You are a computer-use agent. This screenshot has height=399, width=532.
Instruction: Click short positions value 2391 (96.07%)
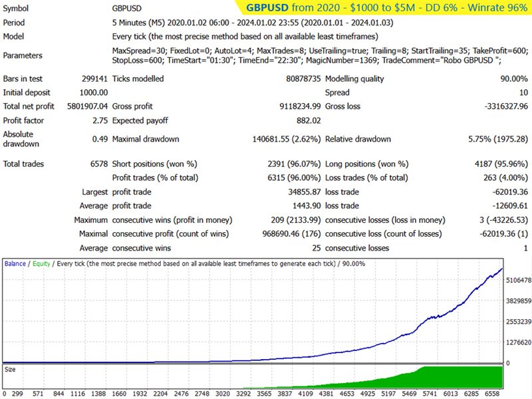pyautogui.click(x=294, y=164)
